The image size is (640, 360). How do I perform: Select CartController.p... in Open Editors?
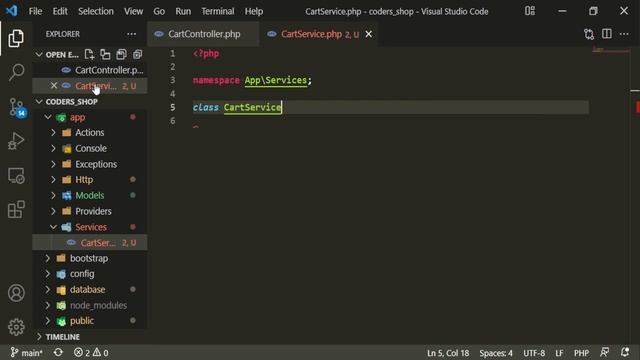click(90, 70)
